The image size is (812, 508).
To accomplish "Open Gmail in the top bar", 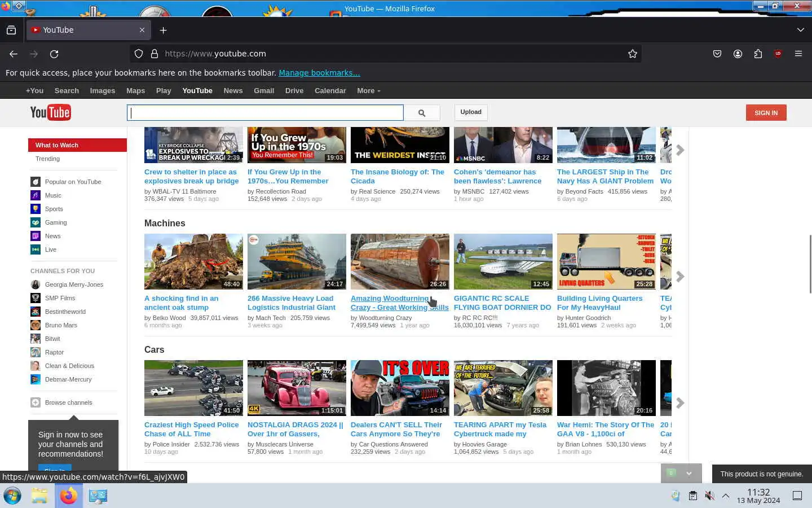I will 264,90.
